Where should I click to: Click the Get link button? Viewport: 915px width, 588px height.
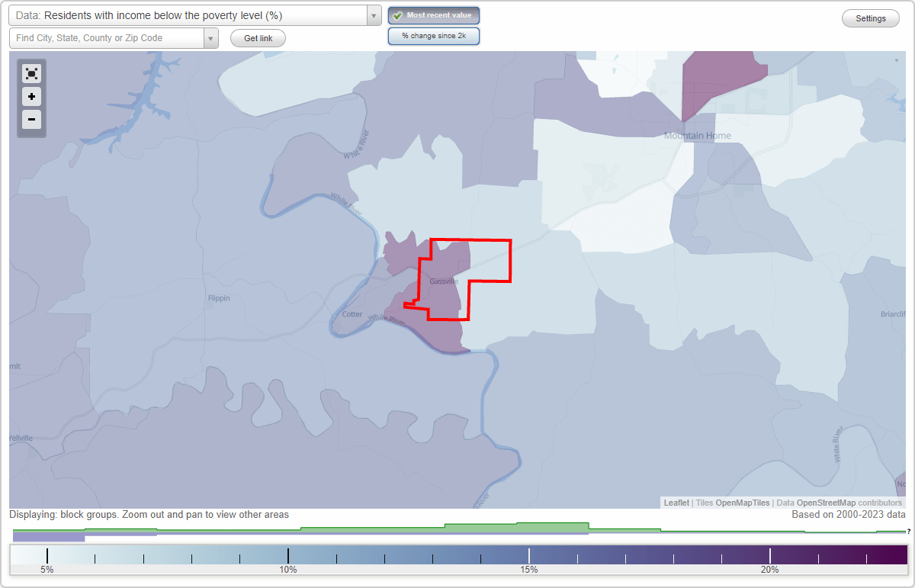coord(257,37)
